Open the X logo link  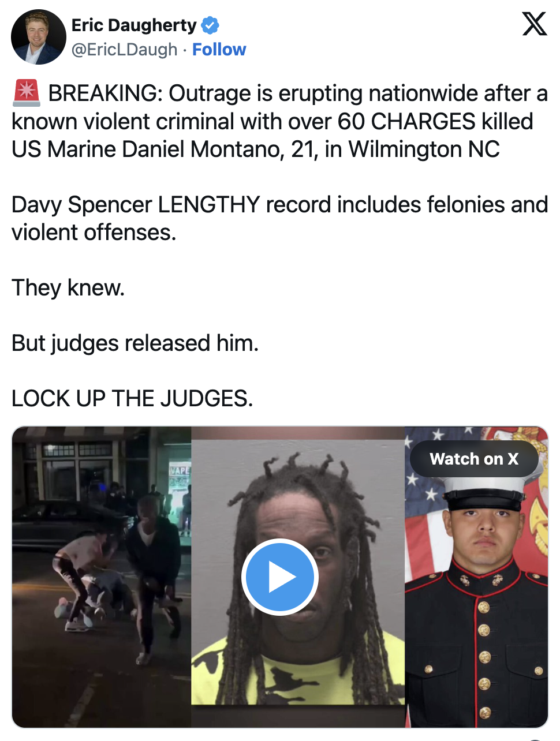click(x=535, y=24)
